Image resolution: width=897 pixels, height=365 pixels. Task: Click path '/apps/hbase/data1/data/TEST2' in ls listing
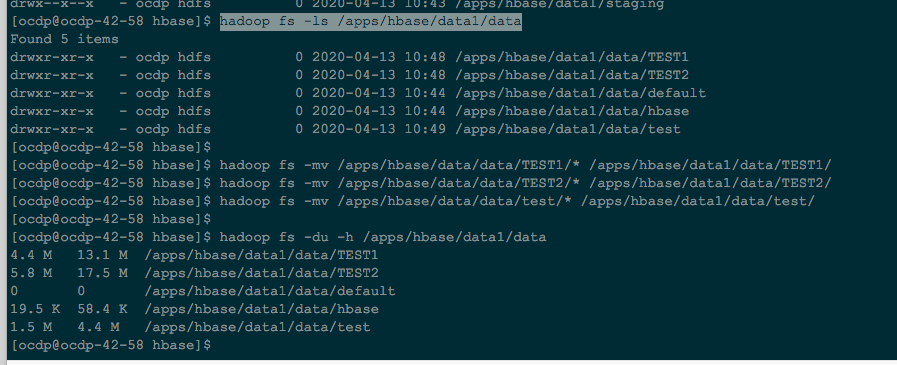[572, 76]
